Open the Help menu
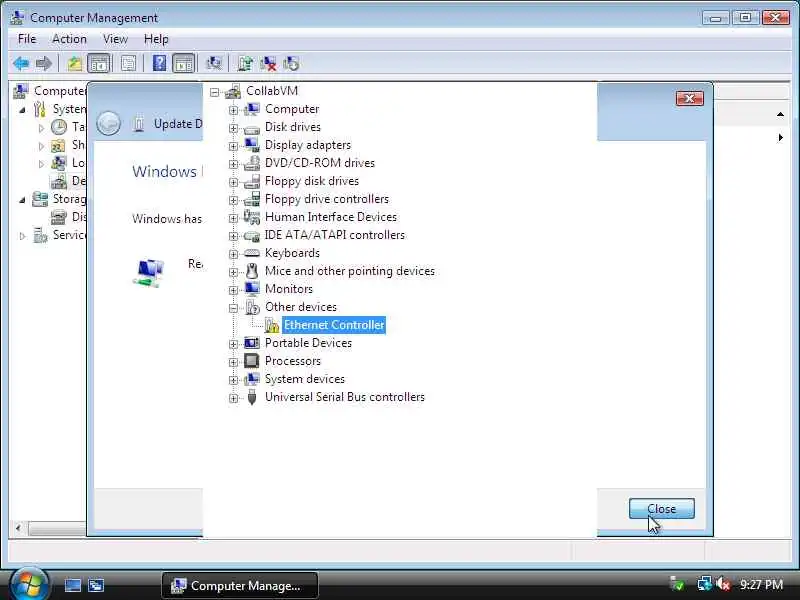 pyautogui.click(x=156, y=39)
